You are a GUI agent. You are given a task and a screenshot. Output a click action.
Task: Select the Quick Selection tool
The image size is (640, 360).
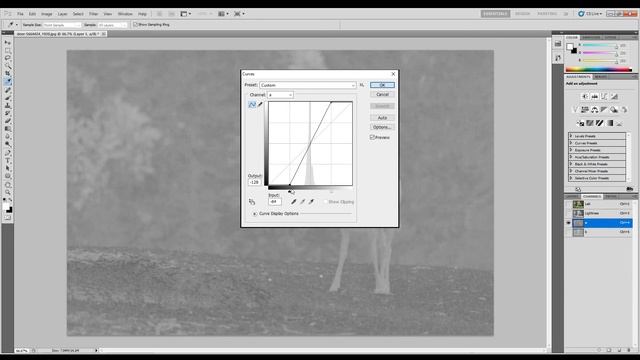(8, 66)
